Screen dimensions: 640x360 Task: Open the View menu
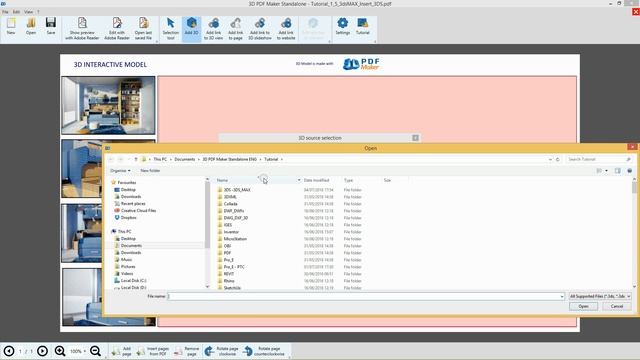click(x=28, y=12)
